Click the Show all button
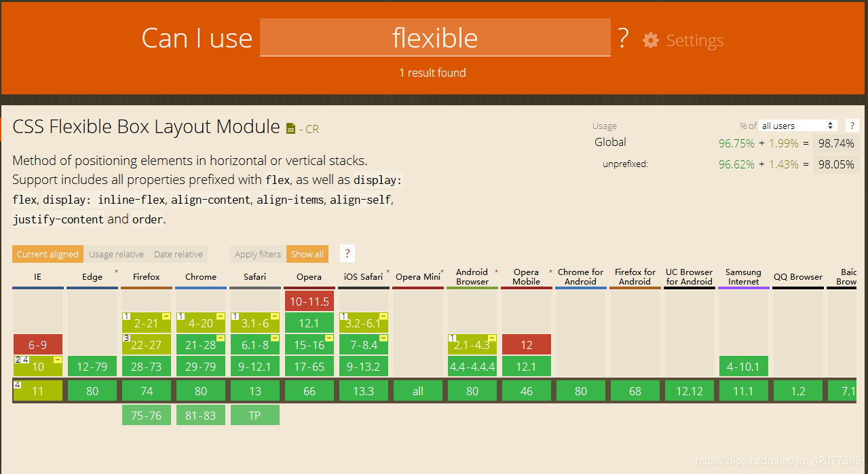 pyautogui.click(x=307, y=254)
